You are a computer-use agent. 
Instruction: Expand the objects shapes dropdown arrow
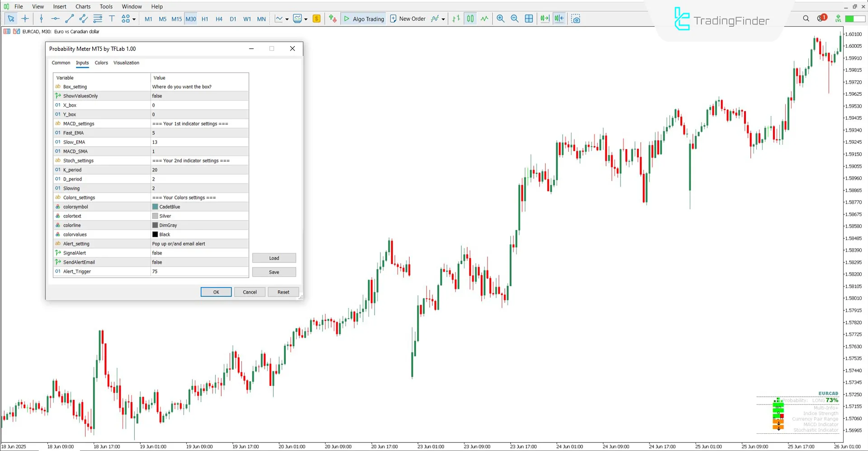tap(134, 19)
